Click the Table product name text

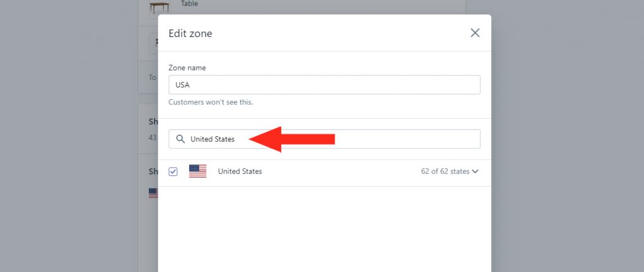click(x=189, y=4)
